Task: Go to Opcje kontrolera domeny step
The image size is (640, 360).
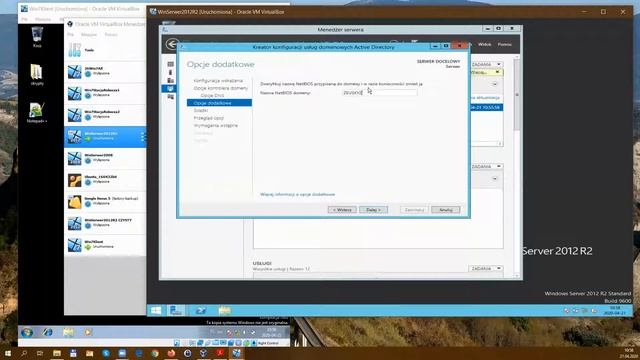Action: coord(220,88)
